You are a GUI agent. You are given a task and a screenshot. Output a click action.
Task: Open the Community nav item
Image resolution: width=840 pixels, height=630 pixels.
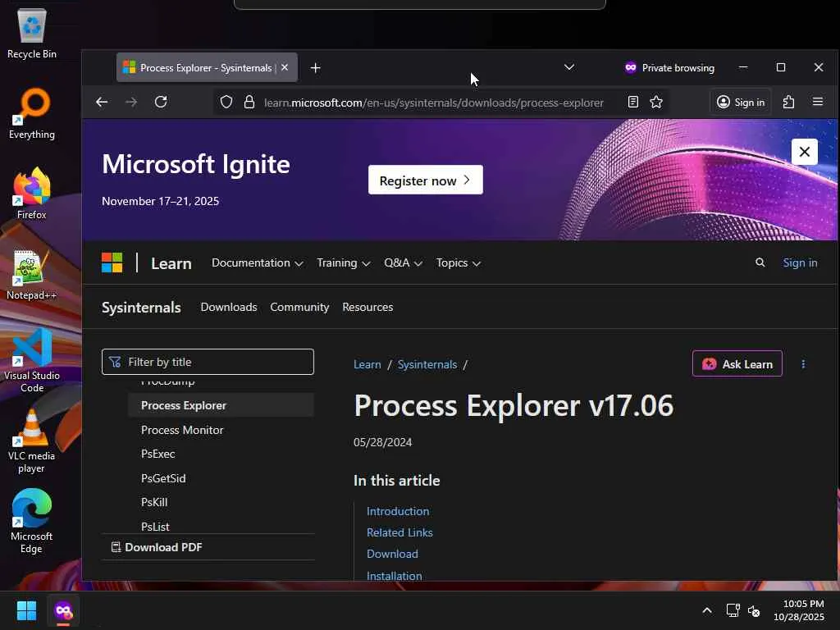click(299, 307)
